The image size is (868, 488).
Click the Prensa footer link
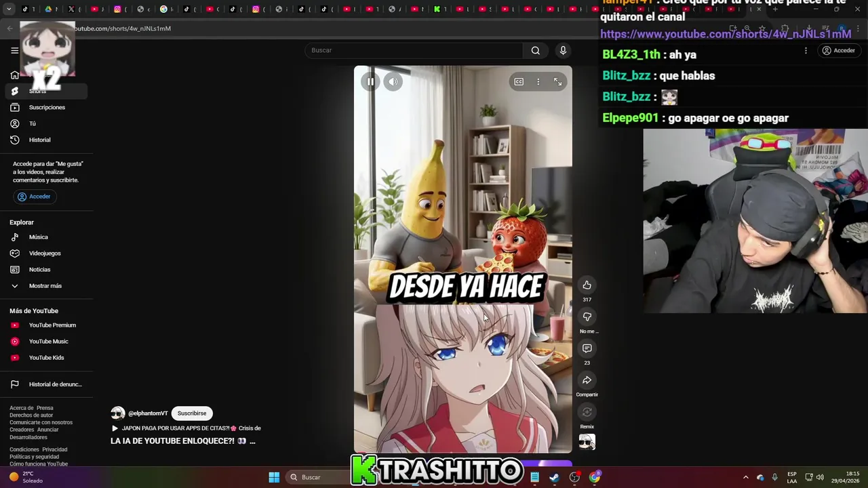coord(45,408)
